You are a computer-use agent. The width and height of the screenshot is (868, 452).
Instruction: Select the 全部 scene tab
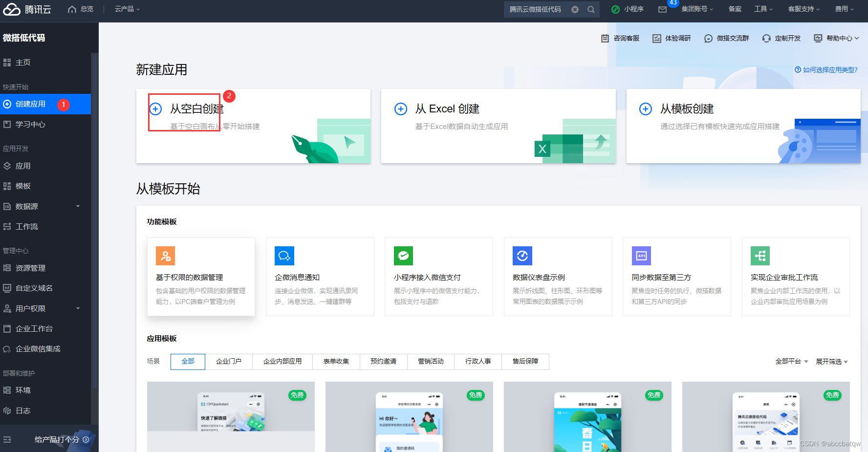pyautogui.click(x=188, y=362)
